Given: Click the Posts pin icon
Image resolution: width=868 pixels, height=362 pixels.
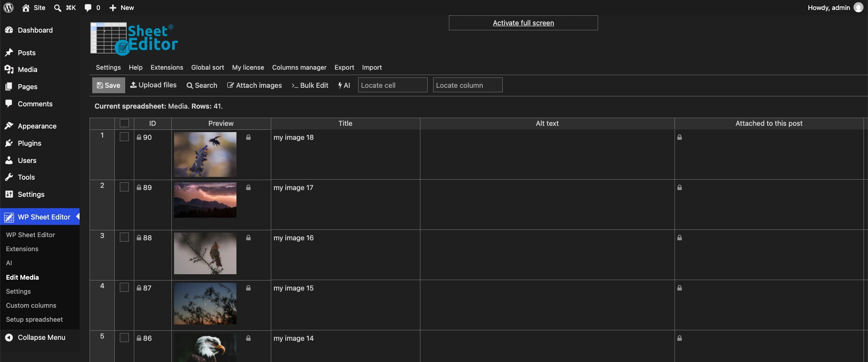Looking at the screenshot, I should tap(9, 52).
